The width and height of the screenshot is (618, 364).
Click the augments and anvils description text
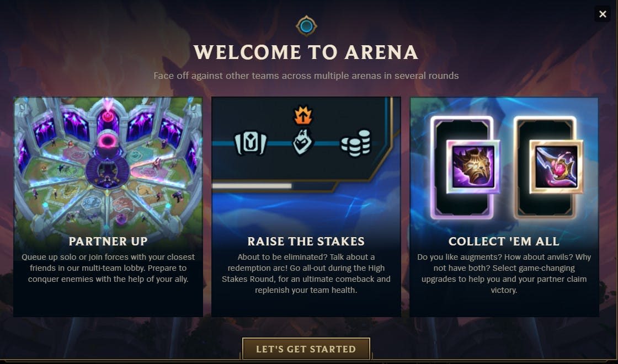pos(504,274)
